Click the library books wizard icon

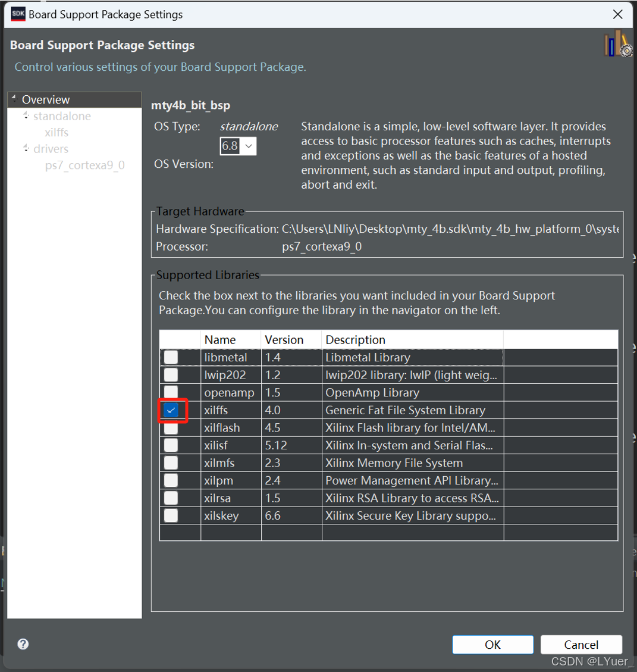(618, 43)
